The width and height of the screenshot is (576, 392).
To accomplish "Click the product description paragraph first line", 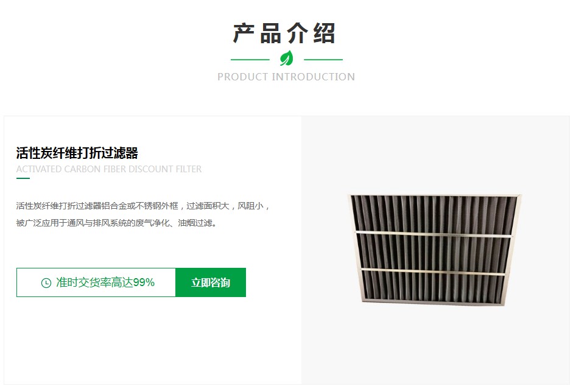I will click(143, 206).
